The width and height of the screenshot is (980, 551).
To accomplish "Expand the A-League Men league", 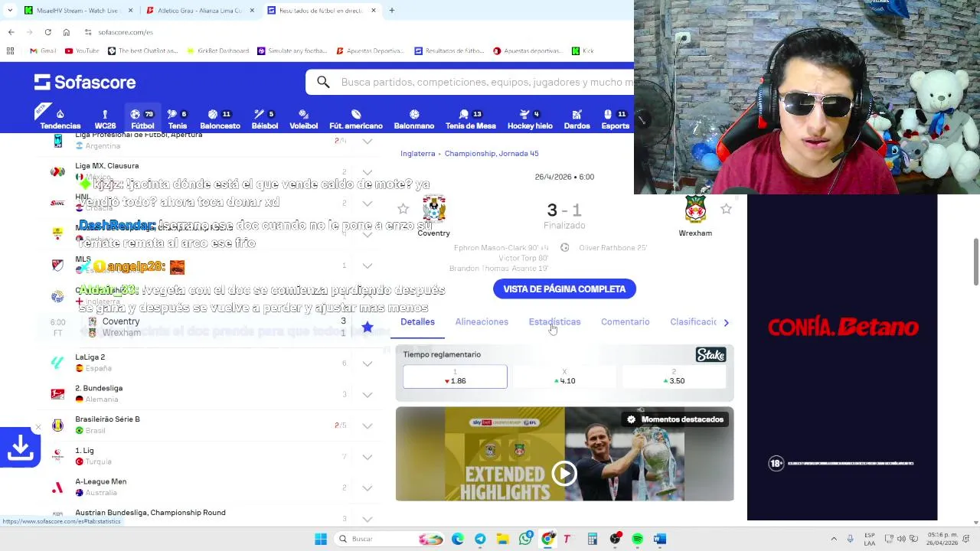I will pyautogui.click(x=367, y=488).
